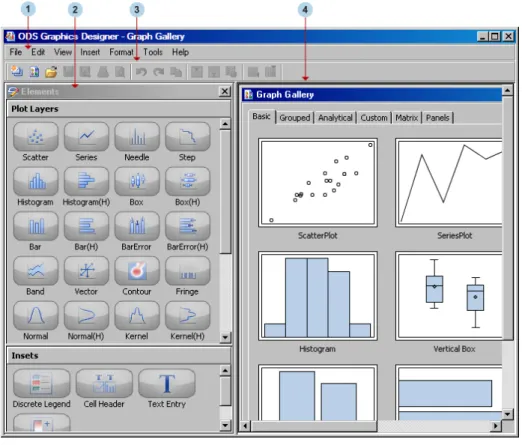522x445 pixels.
Task: Insert a Contour plot layer
Action: 137,270
